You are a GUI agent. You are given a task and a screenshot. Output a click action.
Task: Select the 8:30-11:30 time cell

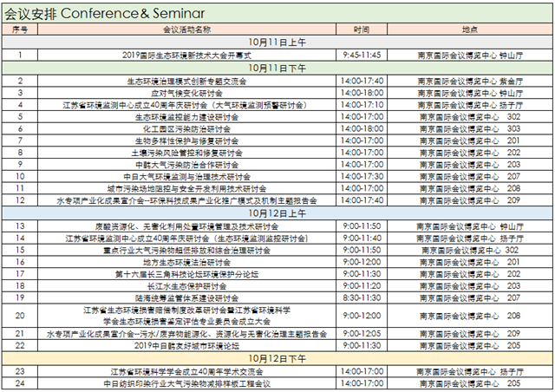point(362,297)
